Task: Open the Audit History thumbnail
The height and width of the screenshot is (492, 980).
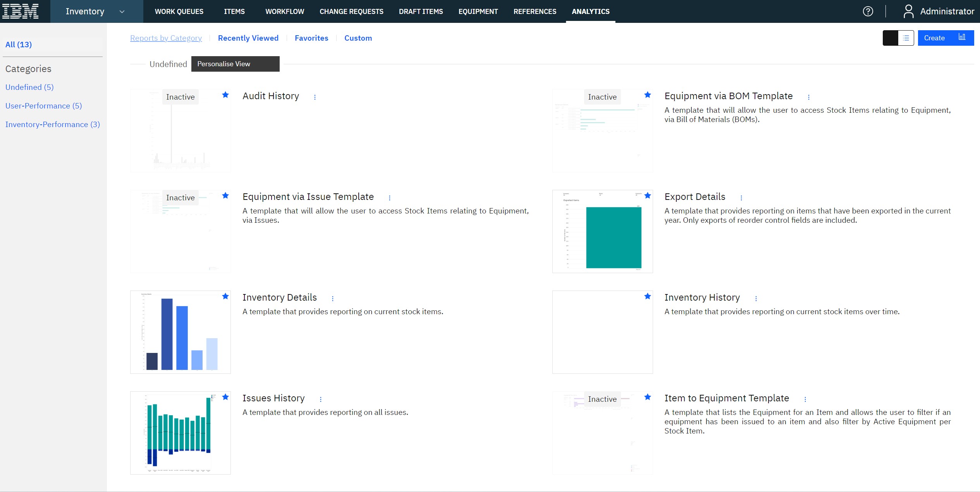Action: tap(181, 131)
